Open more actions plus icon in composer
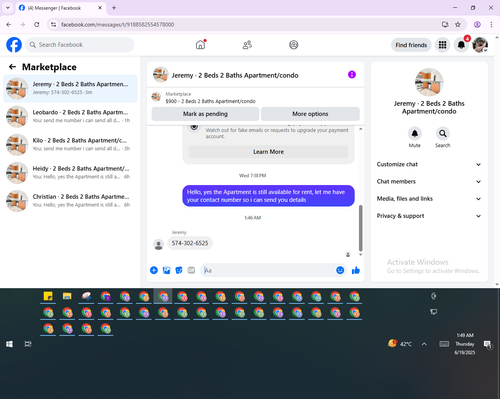Image resolution: width=500 pixels, height=399 pixels. pyautogui.click(x=154, y=270)
